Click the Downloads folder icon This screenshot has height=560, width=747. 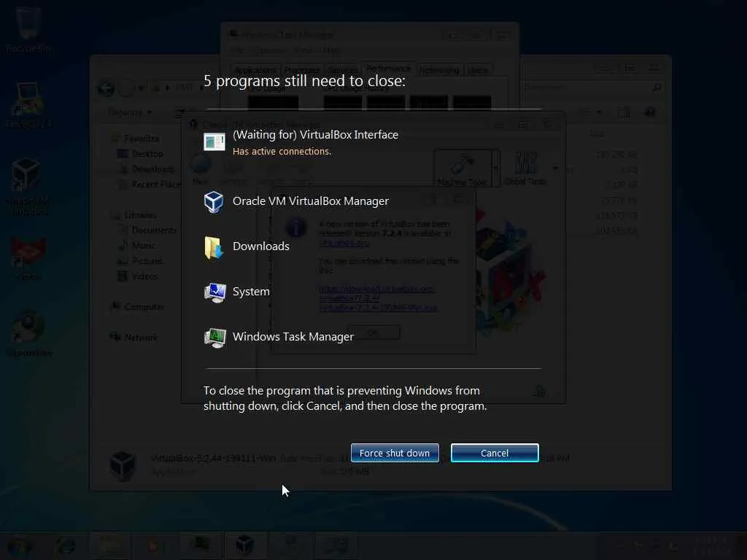click(x=214, y=248)
